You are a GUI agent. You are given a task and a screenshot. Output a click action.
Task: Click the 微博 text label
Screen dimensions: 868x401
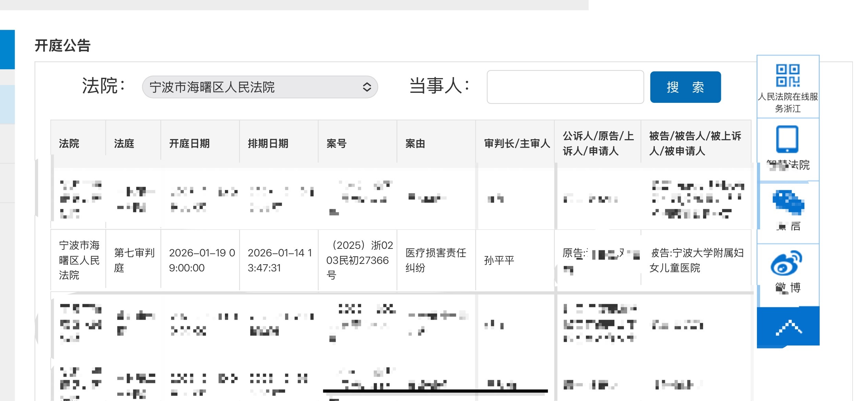click(x=788, y=288)
